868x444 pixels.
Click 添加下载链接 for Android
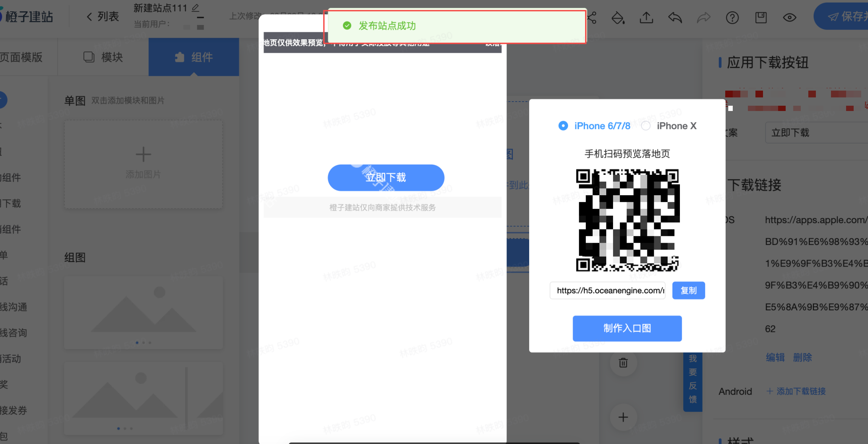796,391
